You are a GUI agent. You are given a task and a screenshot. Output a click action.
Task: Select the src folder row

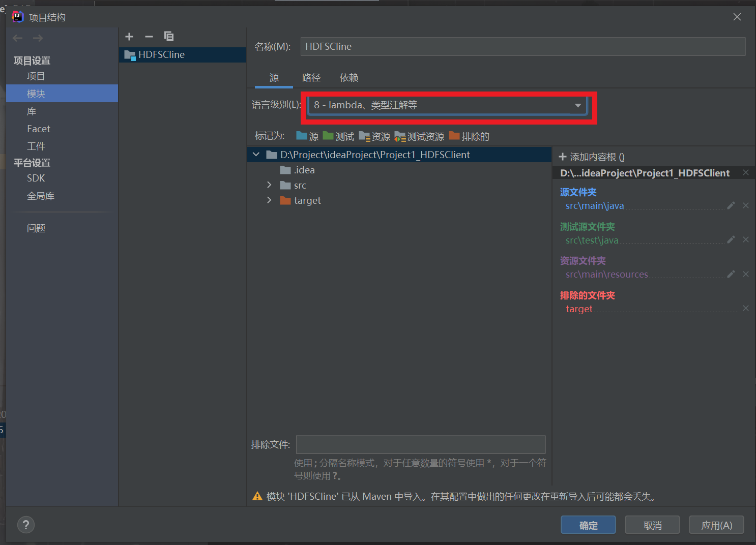[x=399, y=185]
